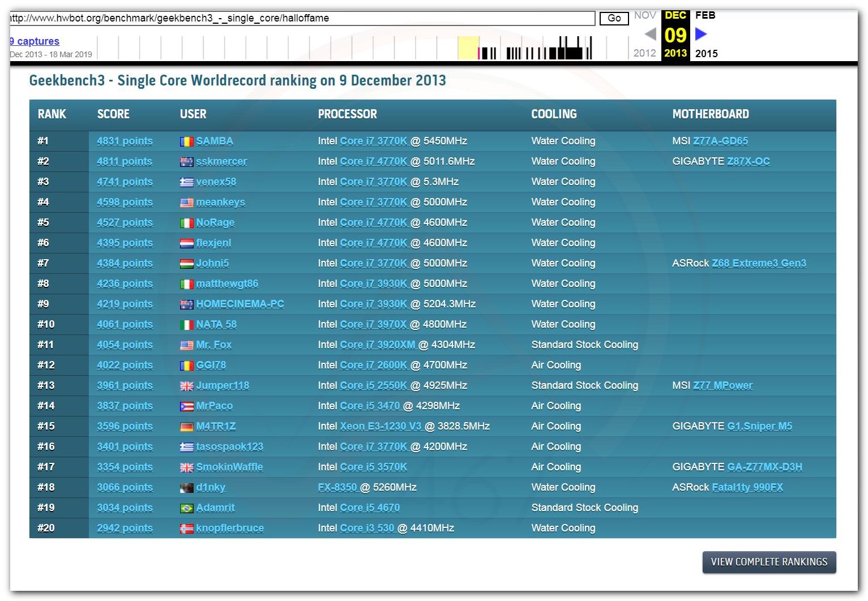The height and width of the screenshot is (601, 868).
Task: Click the German flag next to M4TR1Z
Action: [x=186, y=427]
